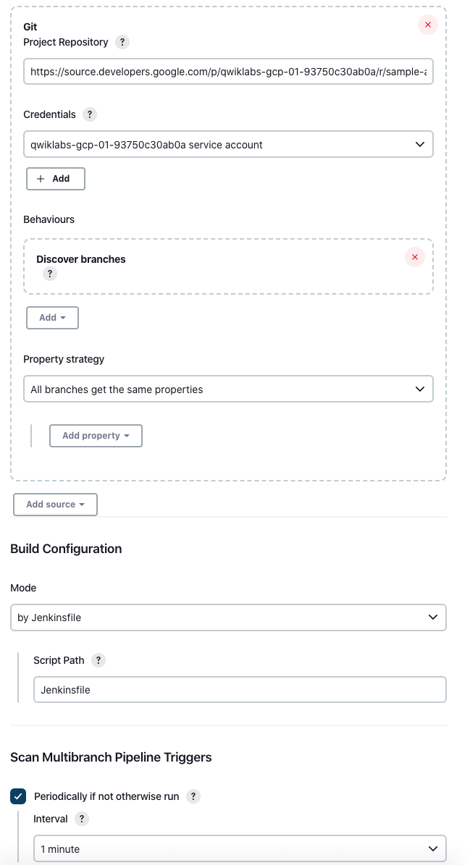Expand the Property strategy dropdown
The image size is (470, 868).
coord(228,389)
